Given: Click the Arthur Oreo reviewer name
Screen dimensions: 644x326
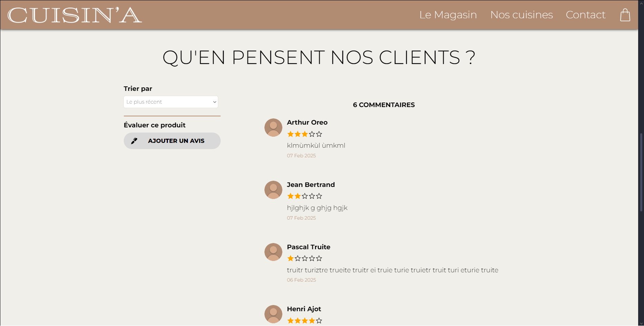Looking at the screenshot, I should click(307, 123).
